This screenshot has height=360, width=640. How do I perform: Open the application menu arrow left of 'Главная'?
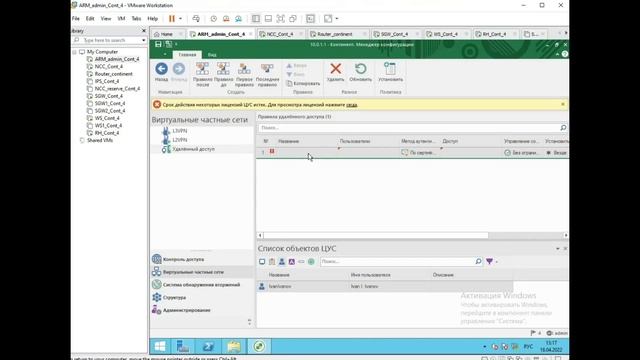pos(165,54)
